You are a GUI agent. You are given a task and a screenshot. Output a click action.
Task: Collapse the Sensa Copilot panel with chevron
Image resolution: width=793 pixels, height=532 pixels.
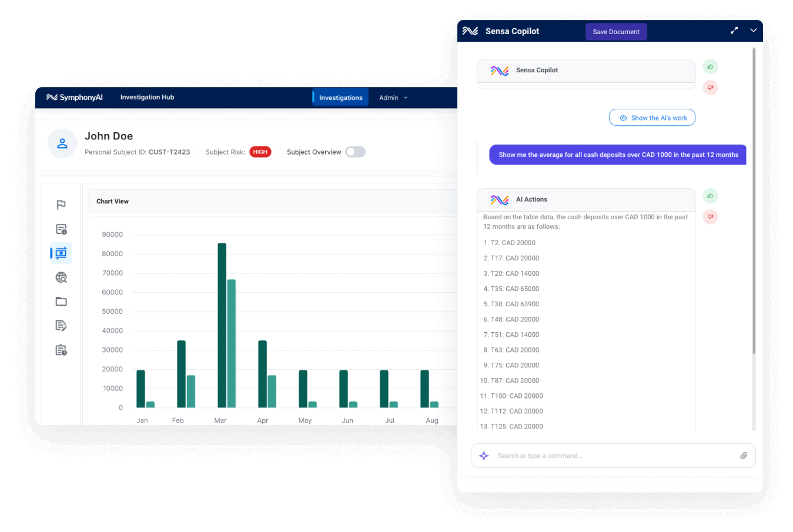(x=753, y=31)
